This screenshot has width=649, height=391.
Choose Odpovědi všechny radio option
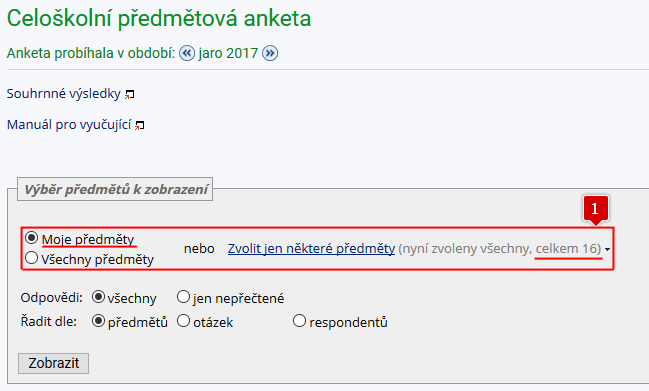coord(98,297)
